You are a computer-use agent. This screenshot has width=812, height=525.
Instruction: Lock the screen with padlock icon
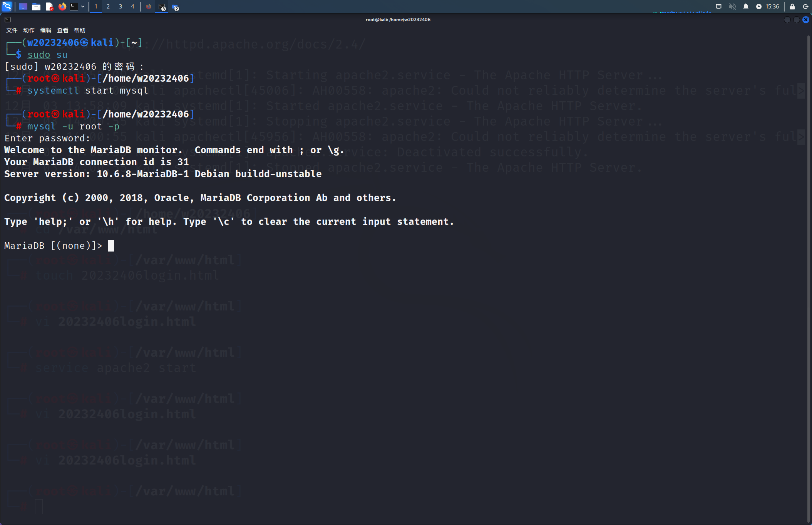[x=792, y=7]
